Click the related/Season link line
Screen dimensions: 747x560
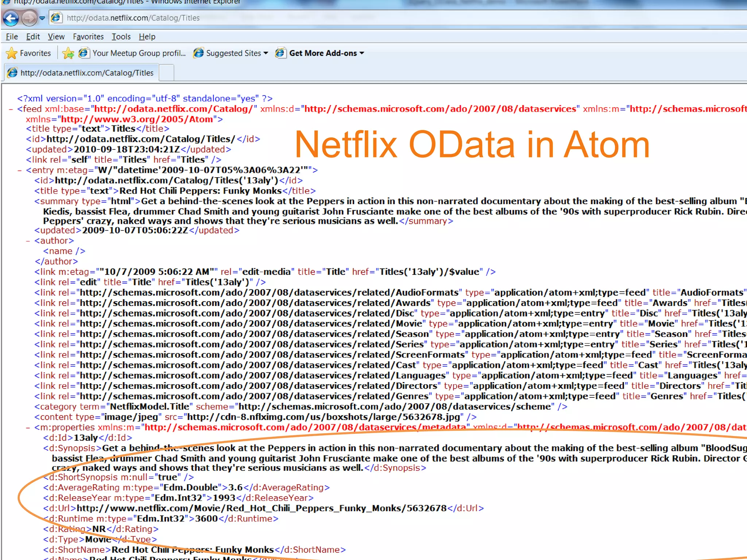click(391, 334)
